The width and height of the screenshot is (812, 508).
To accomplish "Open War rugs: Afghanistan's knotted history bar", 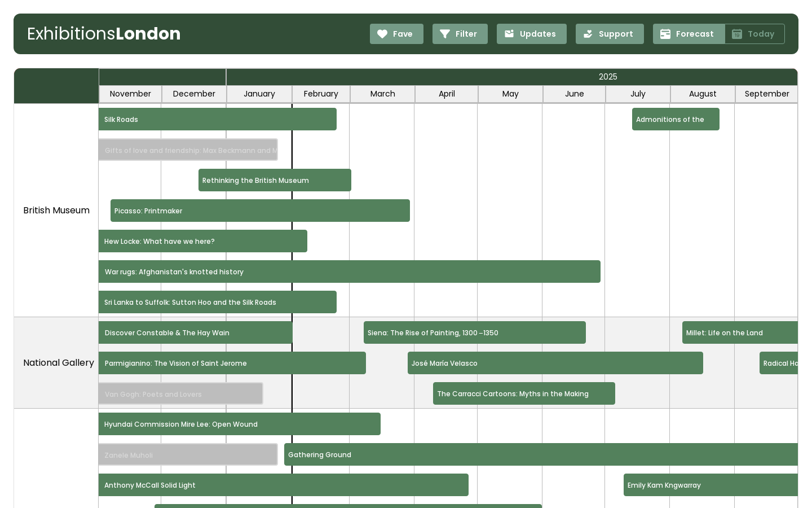I will (x=350, y=271).
